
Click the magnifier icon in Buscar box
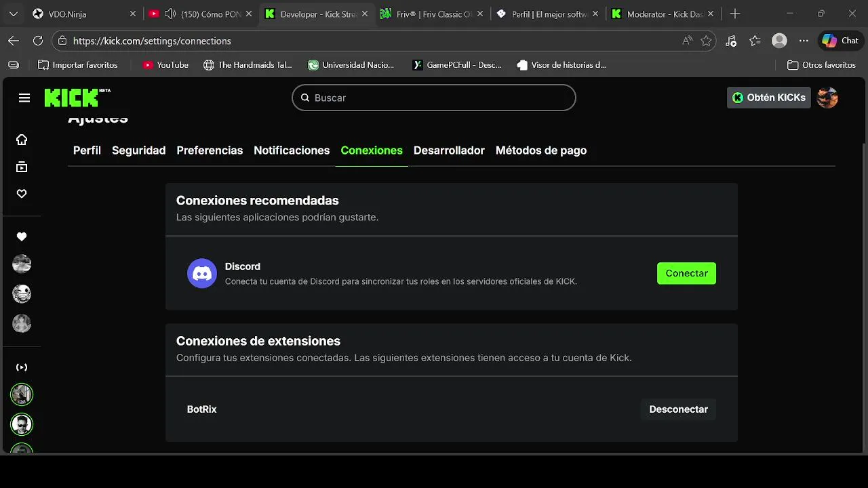tap(305, 98)
